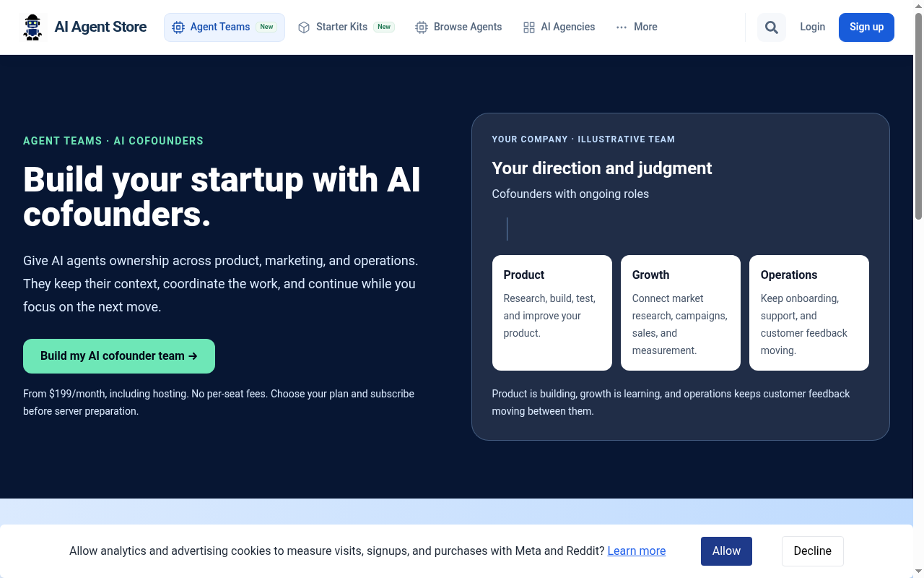Open search with the magnifier icon
The image size is (924, 578).
pyautogui.click(x=772, y=27)
